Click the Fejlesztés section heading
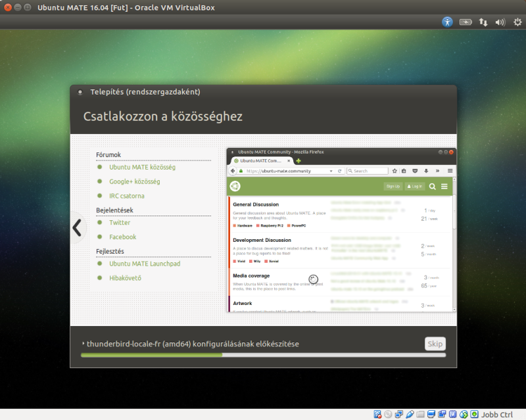 pos(110,251)
